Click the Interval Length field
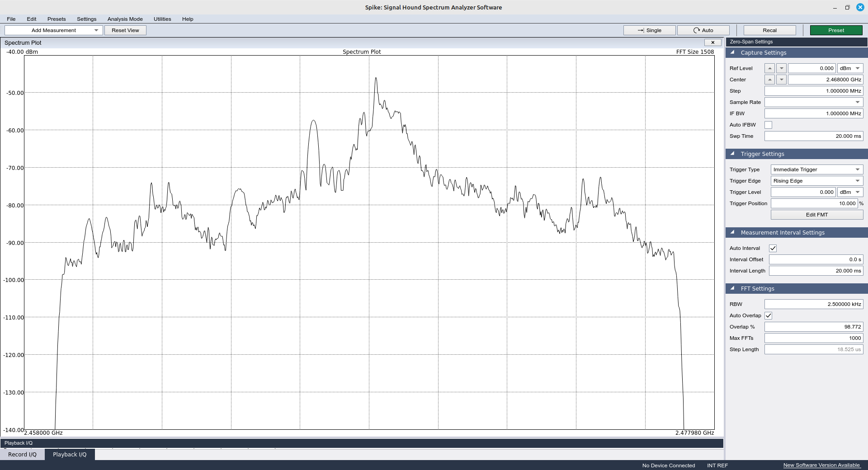The image size is (868, 470). [816, 271]
